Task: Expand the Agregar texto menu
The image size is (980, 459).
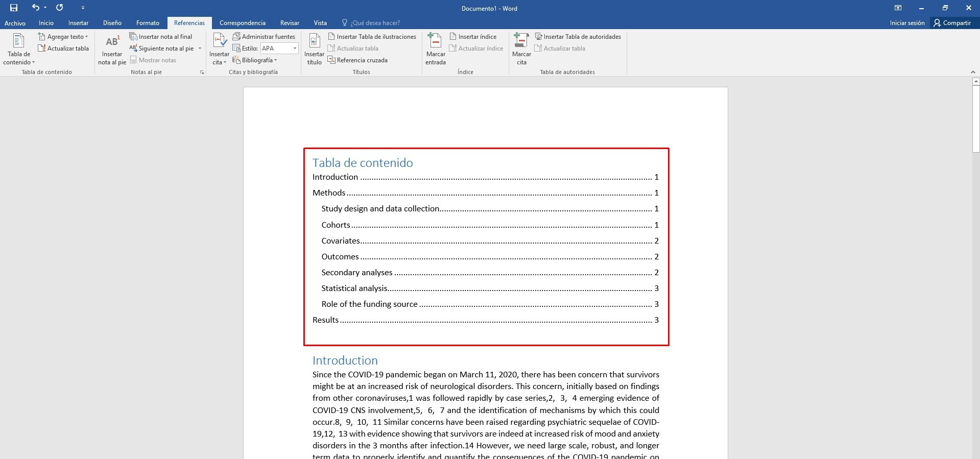Action: tap(63, 37)
